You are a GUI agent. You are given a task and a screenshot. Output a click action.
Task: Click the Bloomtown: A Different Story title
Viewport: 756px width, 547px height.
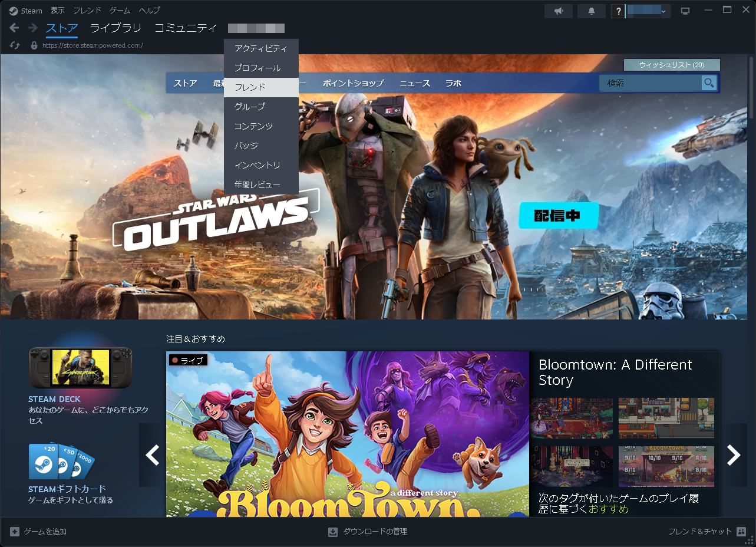tap(615, 372)
